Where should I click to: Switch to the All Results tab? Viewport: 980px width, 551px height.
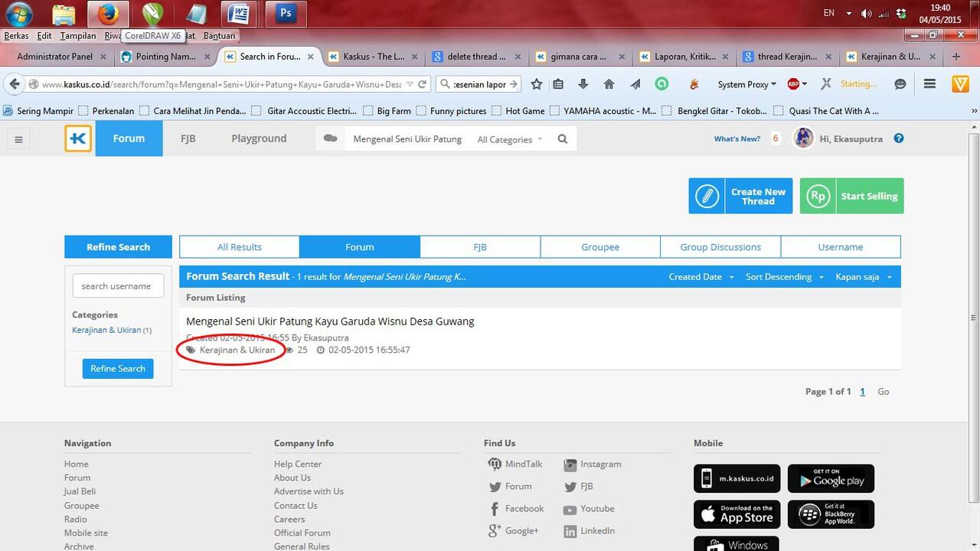tap(240, 247)
